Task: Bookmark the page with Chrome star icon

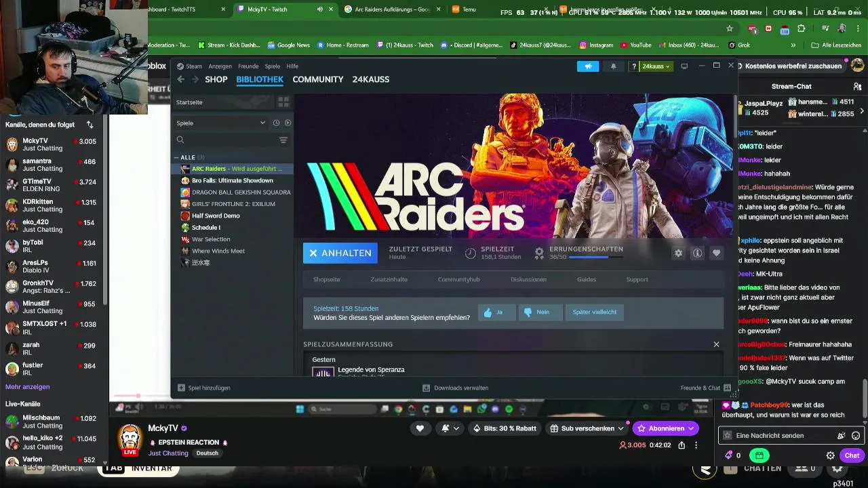Action: pyautogui.click(x=730, y=28)
